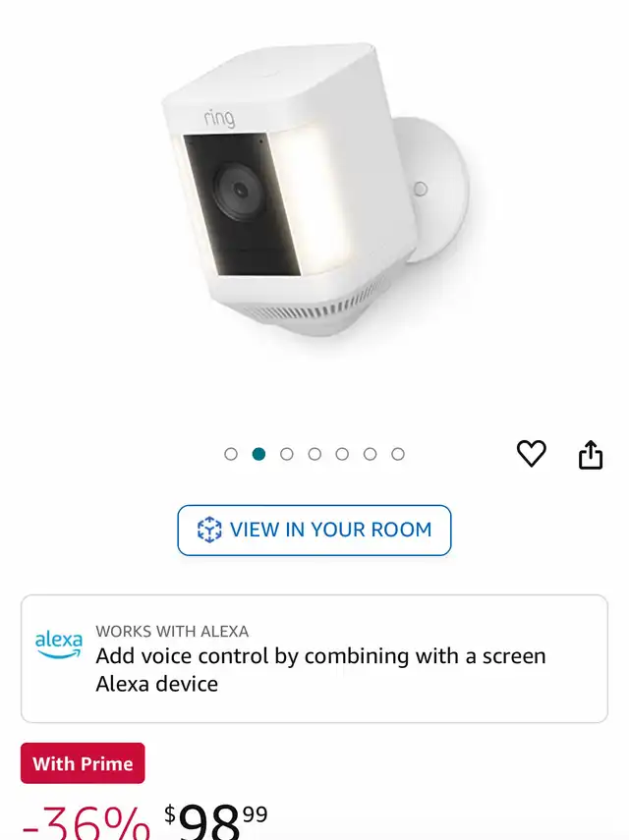The image size is (629, 840).
Task: Click the With Prime badge
Action: point(83,762)
